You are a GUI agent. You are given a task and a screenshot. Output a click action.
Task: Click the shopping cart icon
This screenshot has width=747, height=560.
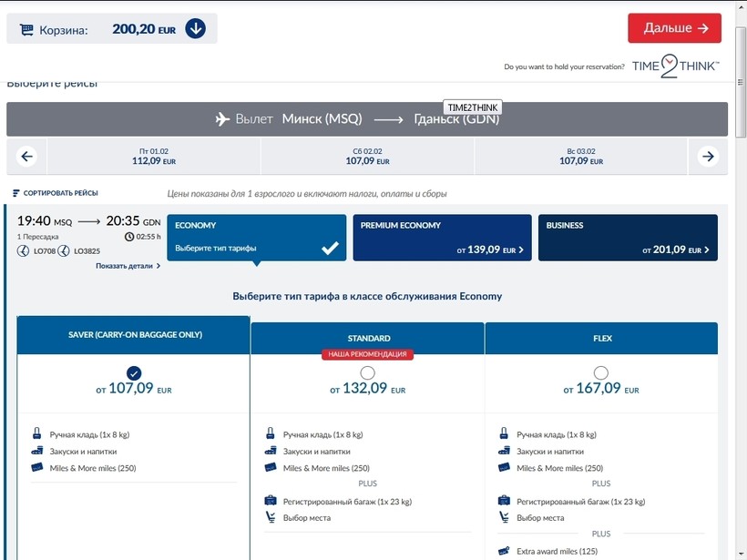[26, 29]
